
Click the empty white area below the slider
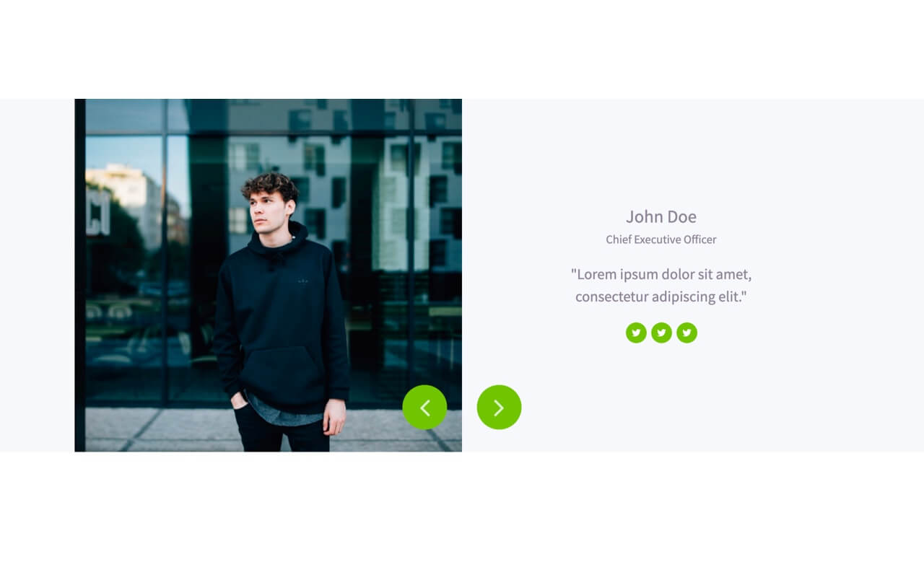point(462,516)
